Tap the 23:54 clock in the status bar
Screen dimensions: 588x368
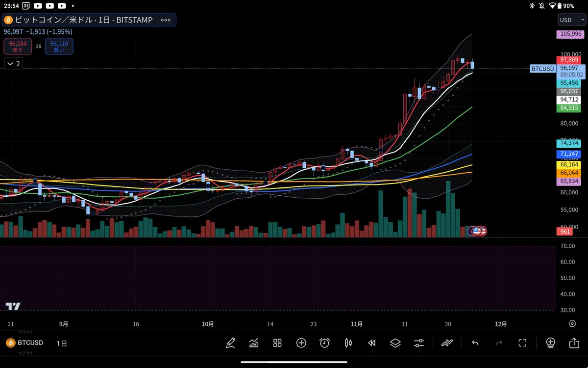click(11, 6)
